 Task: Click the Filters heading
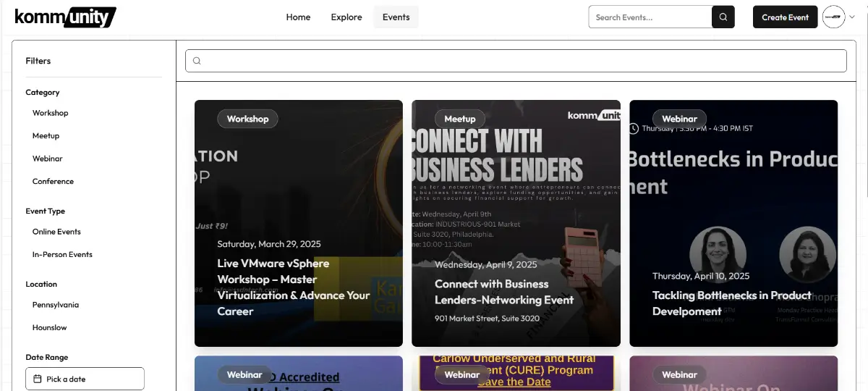38,61
